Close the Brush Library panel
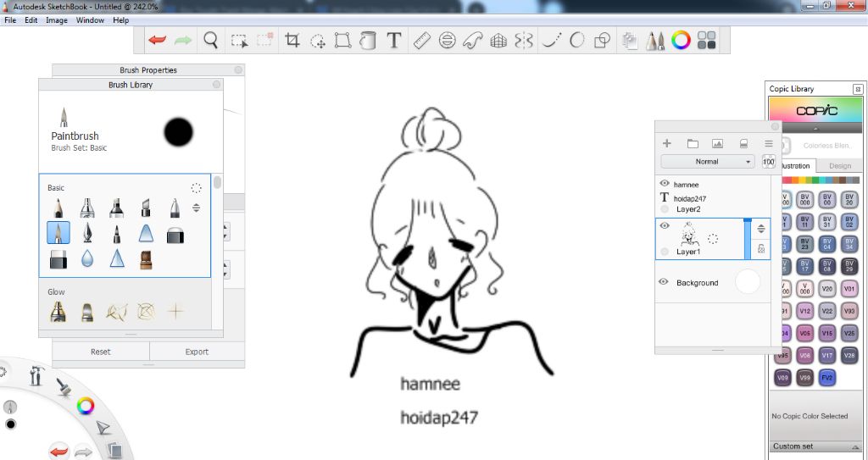 [x=216, y=85]
